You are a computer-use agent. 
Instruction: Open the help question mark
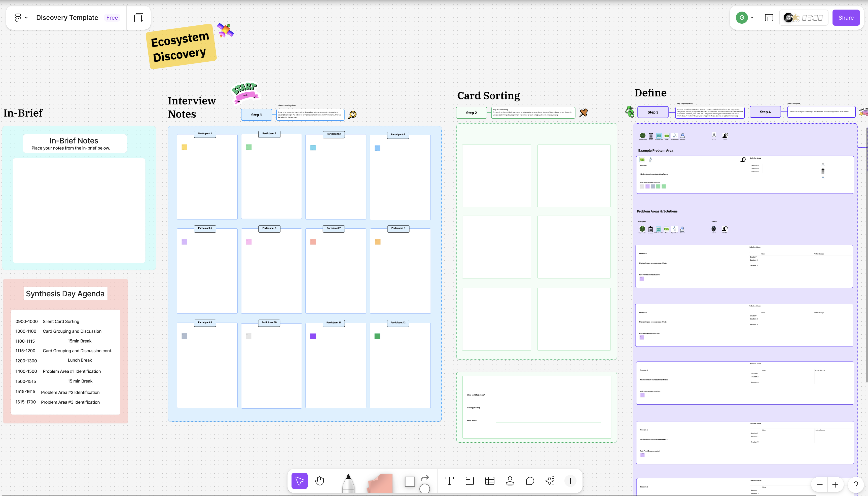click(856, 484)
